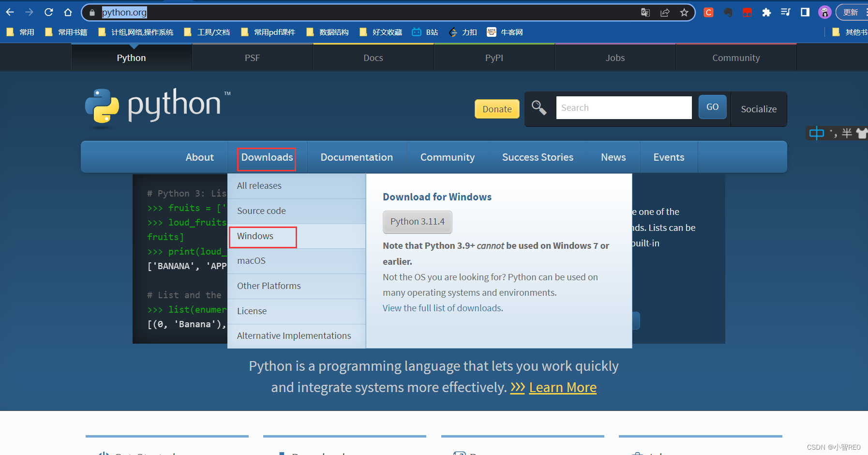Screen dimensions: 868x455
Task: Click the translate page icon
Action: coord(645,13)
